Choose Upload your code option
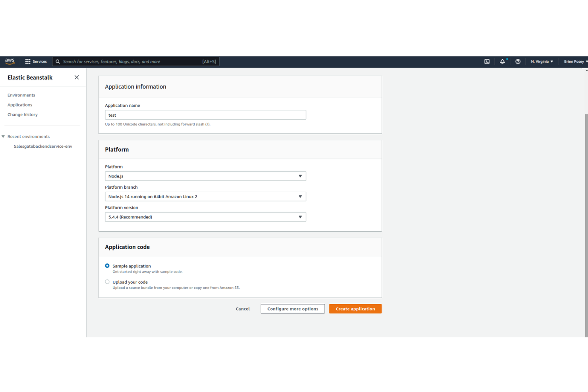588x392 pixels. pos(107,282)
